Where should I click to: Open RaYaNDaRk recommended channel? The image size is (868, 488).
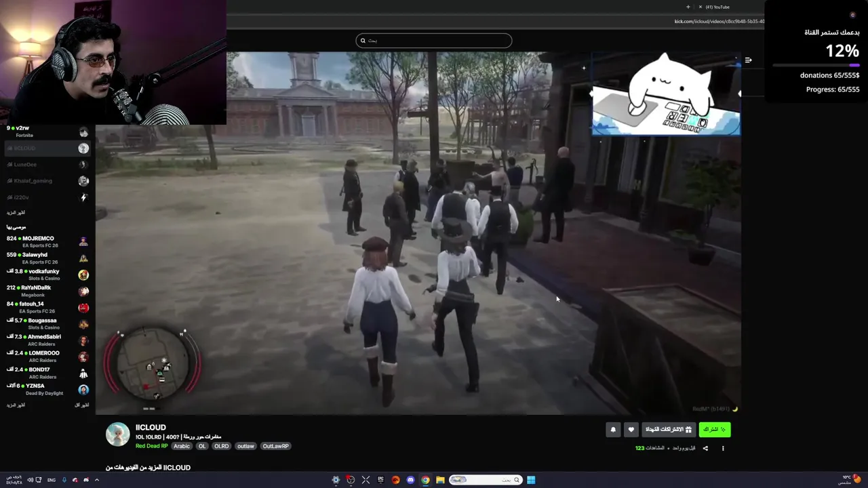point(47,291)
